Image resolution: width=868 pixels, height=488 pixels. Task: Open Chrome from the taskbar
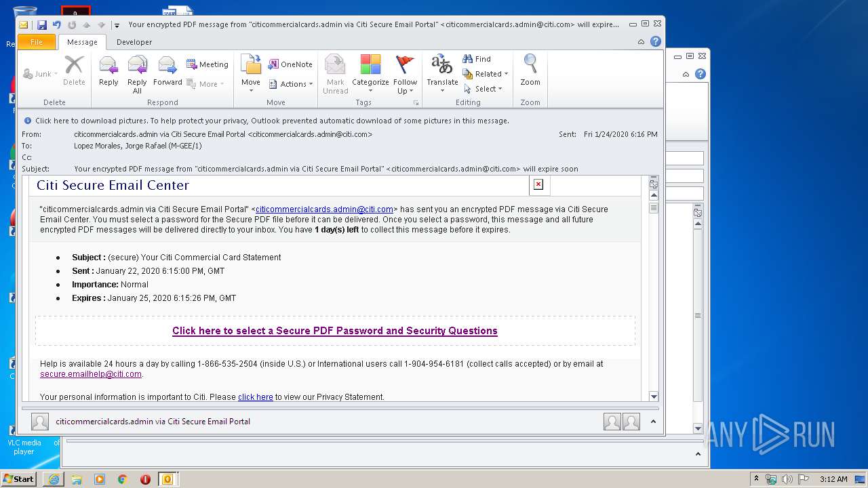click(x=122, y=479)
